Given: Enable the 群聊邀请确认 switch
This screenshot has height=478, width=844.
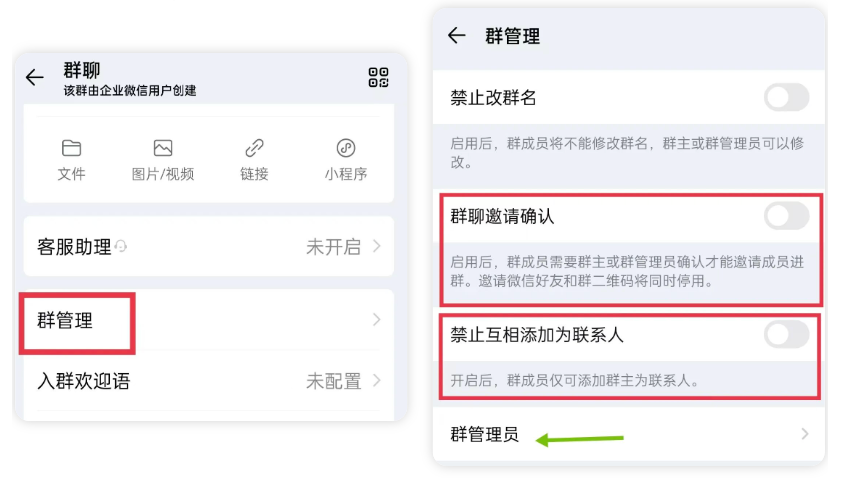Looking at the screenshot, I should (x=786, y=216).
